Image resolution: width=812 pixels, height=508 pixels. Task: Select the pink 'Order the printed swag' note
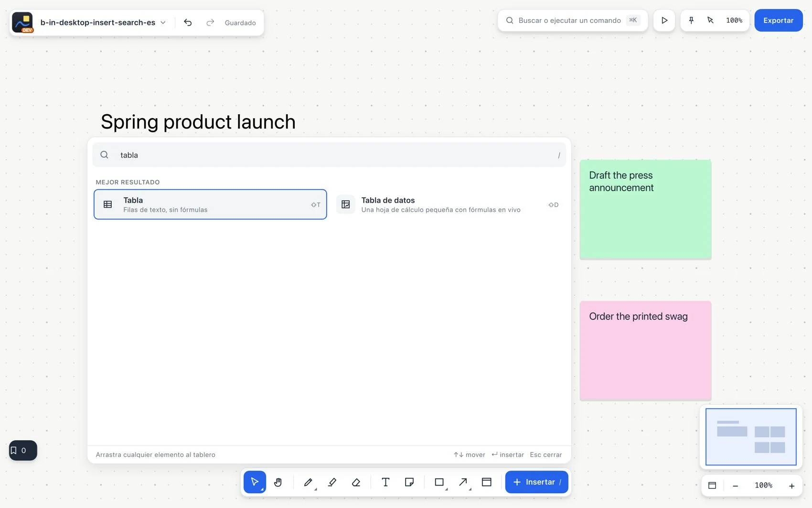[x=645, y=351]
